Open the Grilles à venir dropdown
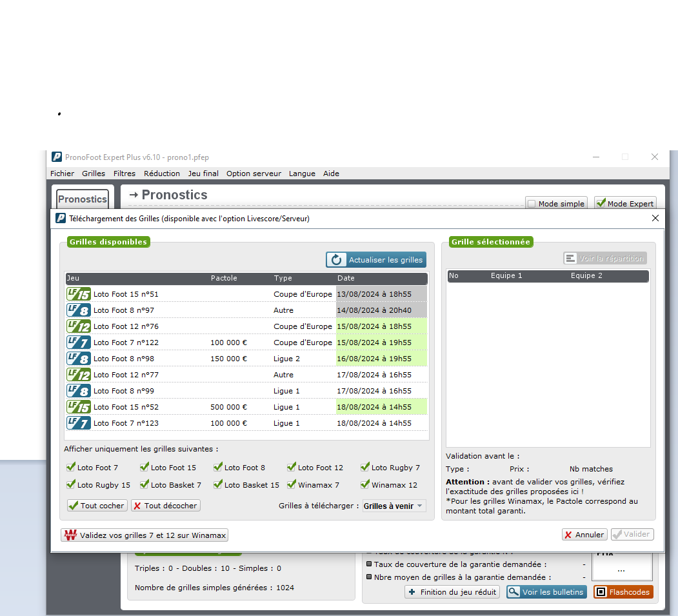The width and height of the screenshot is (678, 616). pyautogui.click(x=394, y=506)
